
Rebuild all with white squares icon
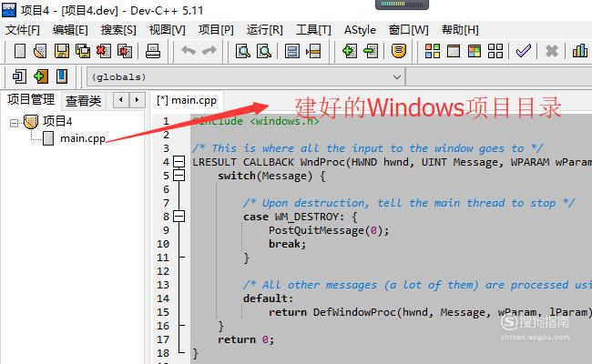click(x=495, y=51)
